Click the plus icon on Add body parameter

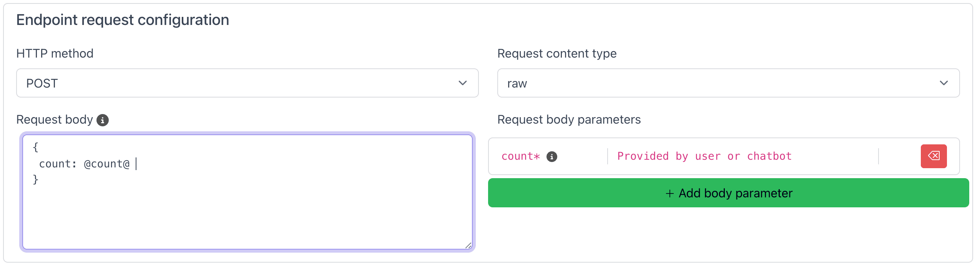coord(669,194)
